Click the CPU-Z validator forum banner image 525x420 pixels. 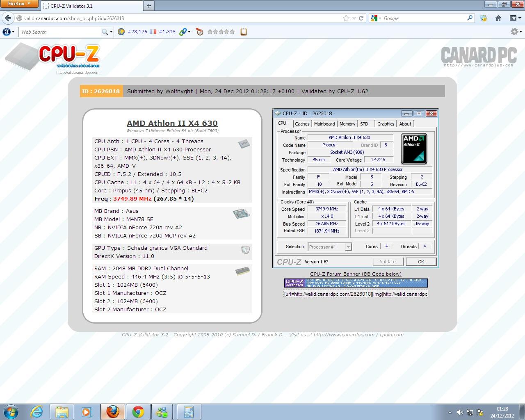[x=356, y=283]
